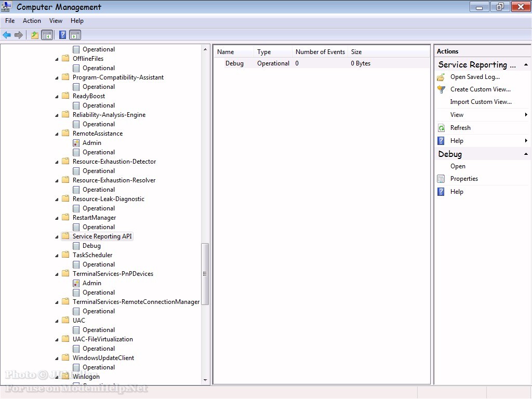Open the Action menu
The height and width of the screenshot is (399, 532).
32,21
